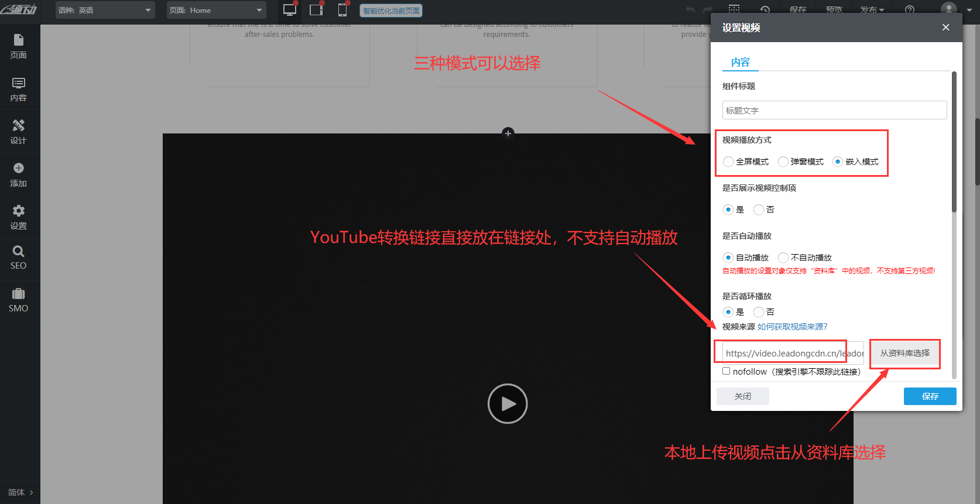The width and height of the screenshot is (980, 504).
Task: Click the dialog's vertical scrollbar
Action: (954, 142)
